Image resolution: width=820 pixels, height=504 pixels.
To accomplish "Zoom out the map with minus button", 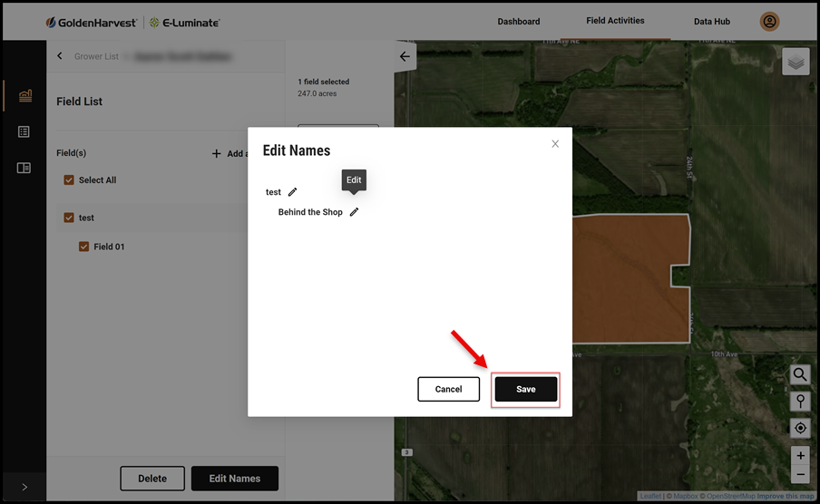I will pyautogui.click(x=800, y=474).
